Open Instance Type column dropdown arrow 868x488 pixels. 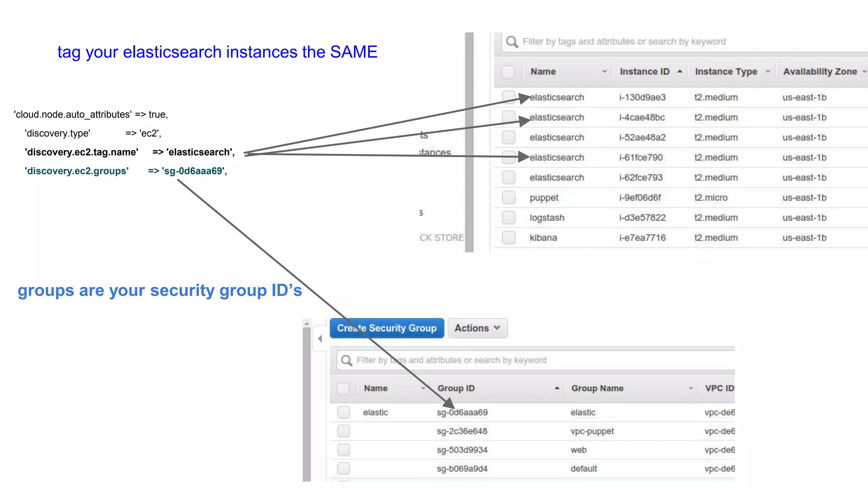point(768,72)
